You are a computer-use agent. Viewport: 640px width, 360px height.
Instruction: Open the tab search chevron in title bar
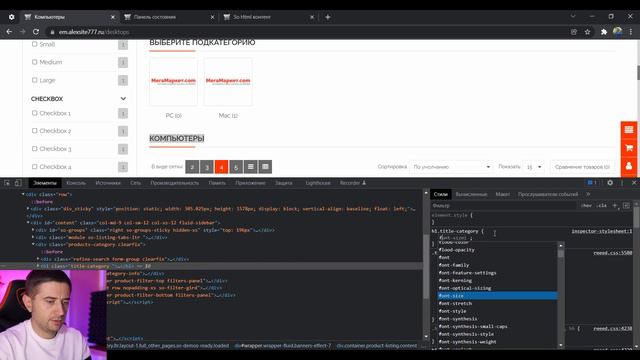click(573, 16)
